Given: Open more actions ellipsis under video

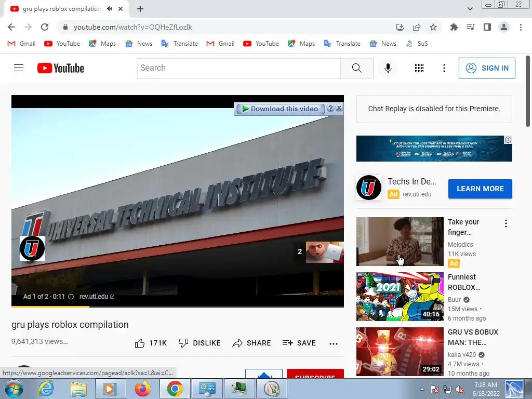Looking at the screenshot, I should tap(334, 344).
